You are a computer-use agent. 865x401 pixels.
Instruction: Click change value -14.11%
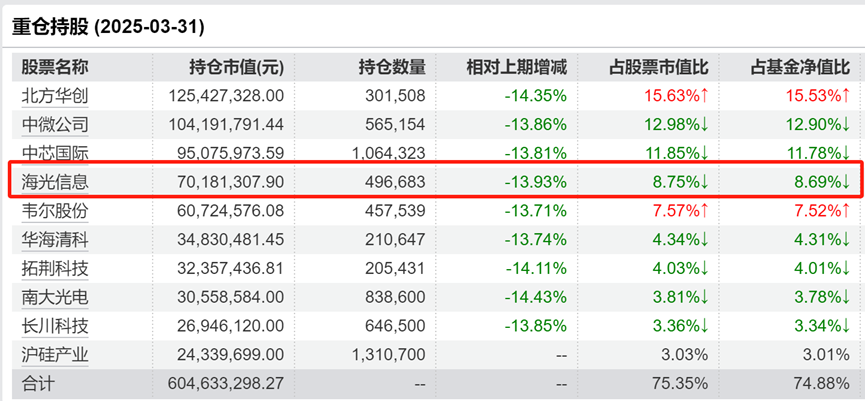click(x=536, y=269)
